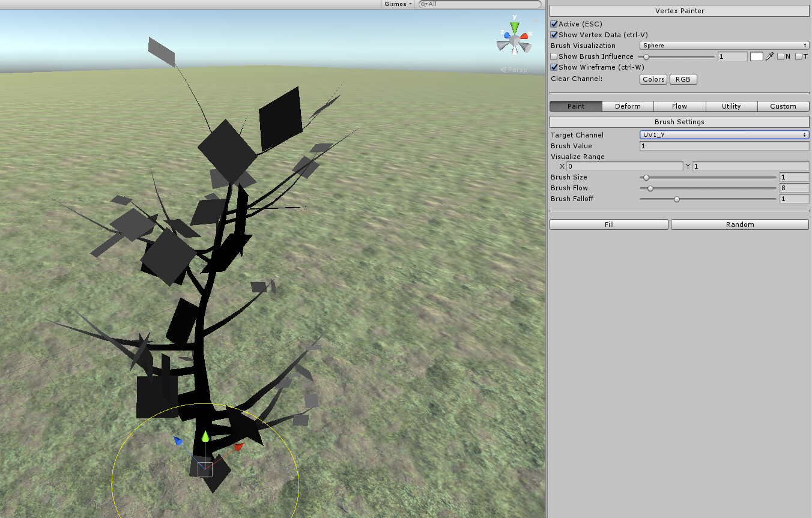Screen dimensions: 812x518
Task: Click the RGB clear channel button
Action: (x=683, y=79)
